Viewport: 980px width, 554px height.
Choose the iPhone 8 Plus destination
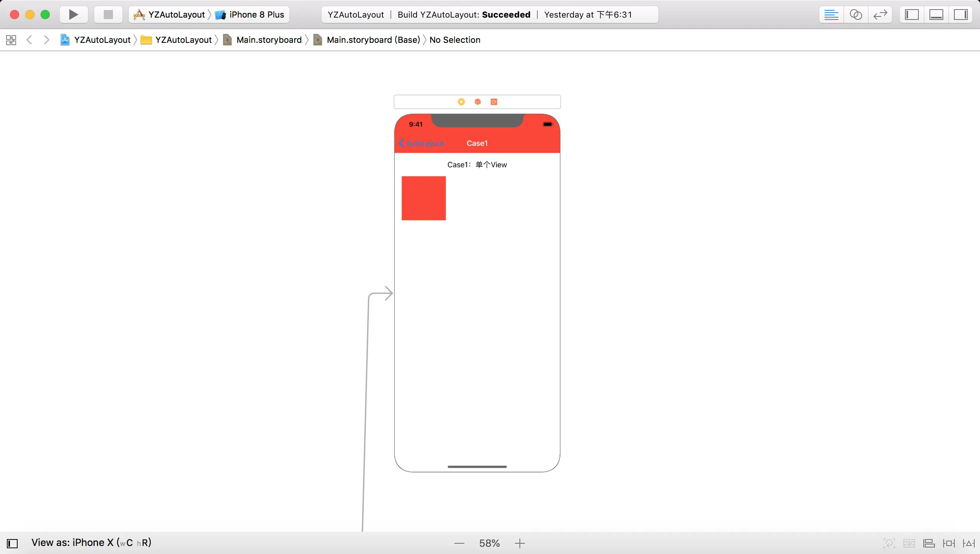256,15
